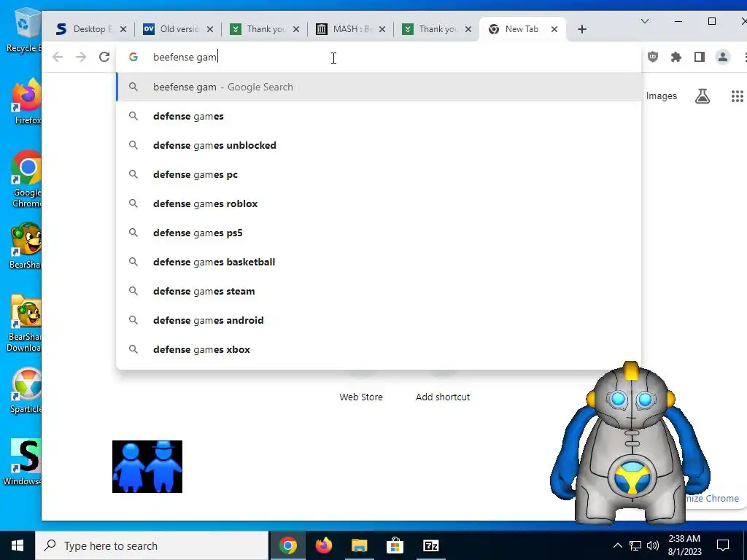Screen dimensions: 747x560
Task: Open the Images link
Action: click(x=661, y=96)
